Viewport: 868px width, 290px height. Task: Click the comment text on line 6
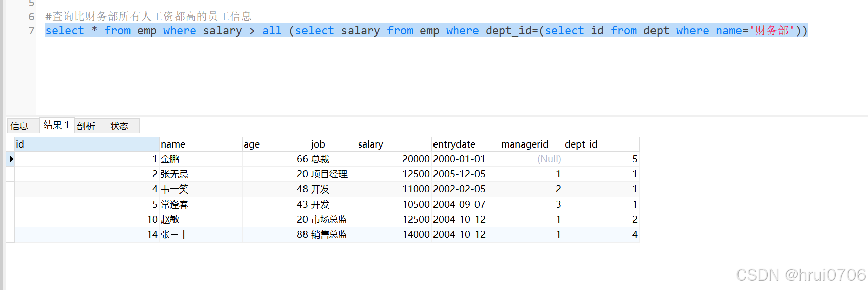click(148, 16)
